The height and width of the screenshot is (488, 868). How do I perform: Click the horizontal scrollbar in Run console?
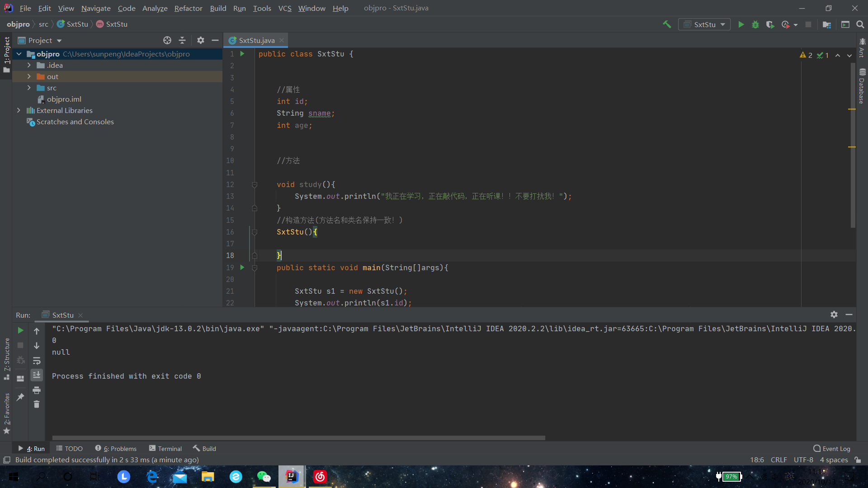[298, 437]
